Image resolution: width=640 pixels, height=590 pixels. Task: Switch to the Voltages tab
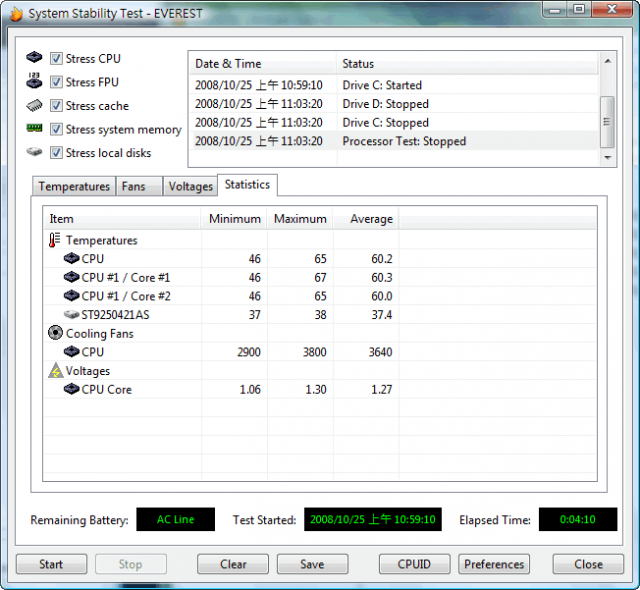[190, 186]
